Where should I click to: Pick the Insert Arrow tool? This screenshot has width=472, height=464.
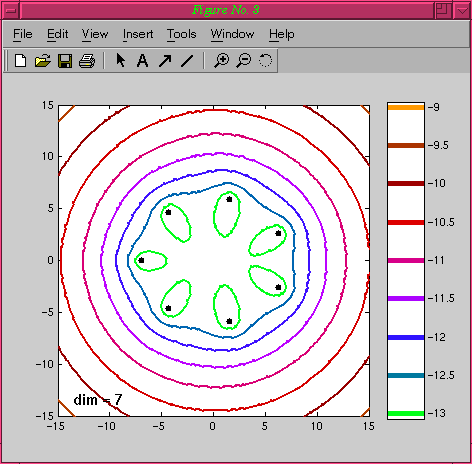[x=165, y=61]
